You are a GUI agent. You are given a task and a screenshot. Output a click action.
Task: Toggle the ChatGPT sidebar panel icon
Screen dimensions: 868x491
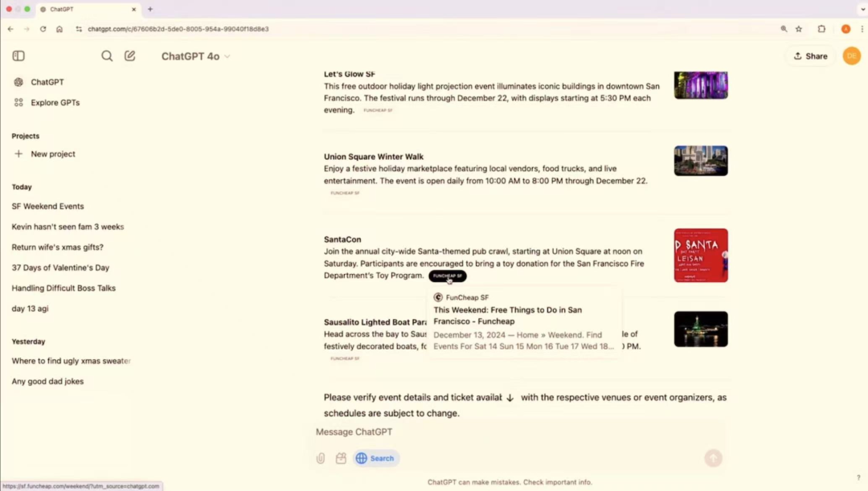click(18, 56)
